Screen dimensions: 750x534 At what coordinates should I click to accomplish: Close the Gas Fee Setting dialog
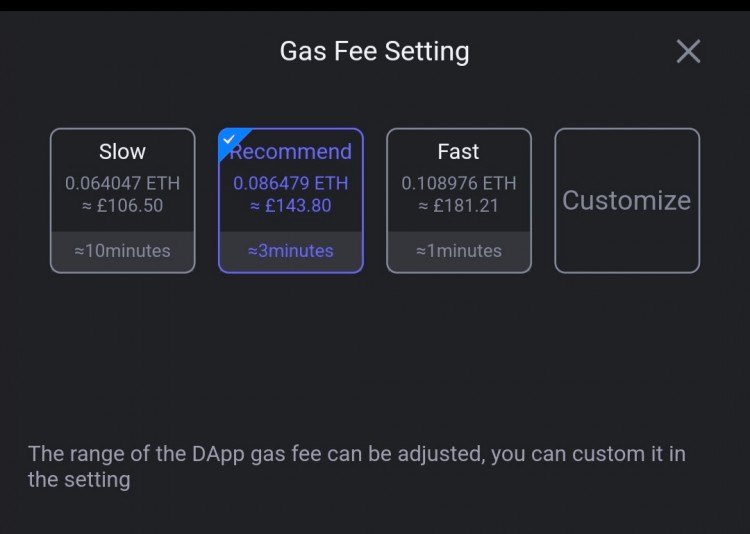click(x=688, y=51)
